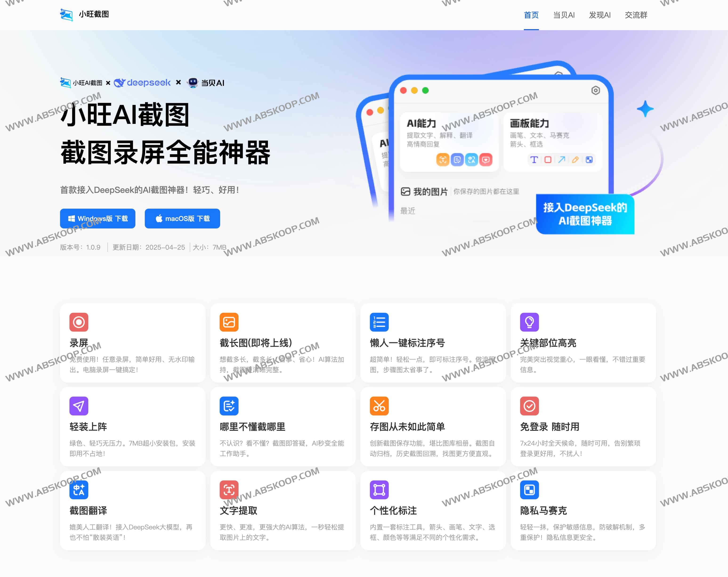Click the 小旺截图 logo in header
The width and height of the screenshot is (728, 577).
[67, 15]
